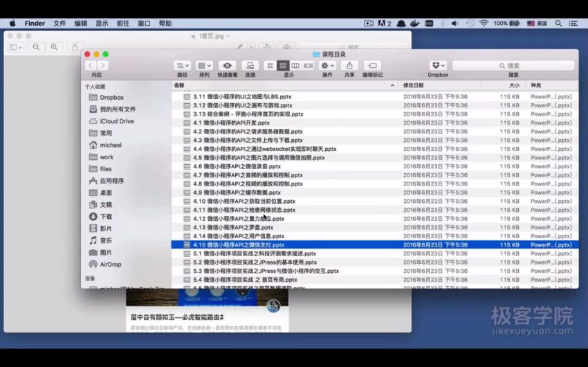Sort by the 名称 column header
The width and height of the screenshot is (588, 367).
[284, 86]
